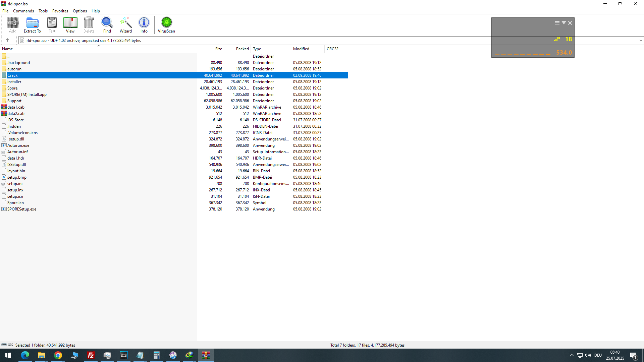Open the Calculator from the taskbar
The width and height of the screenshot is (644, 362).
pos(156,355)
